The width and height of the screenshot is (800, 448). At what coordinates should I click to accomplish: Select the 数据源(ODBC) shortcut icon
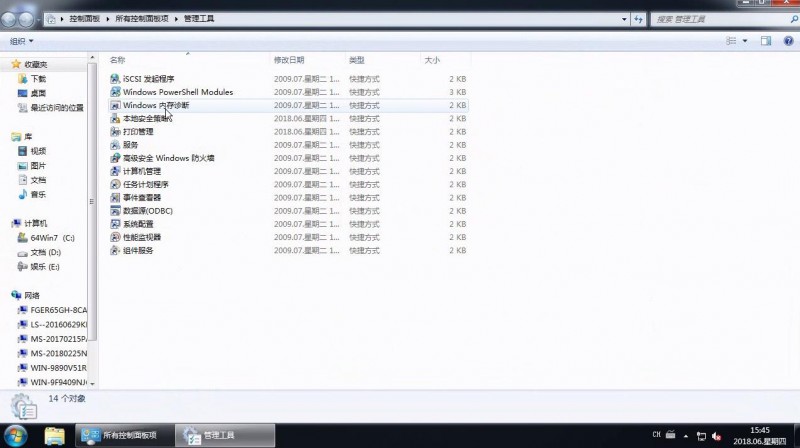click(115, 211)
